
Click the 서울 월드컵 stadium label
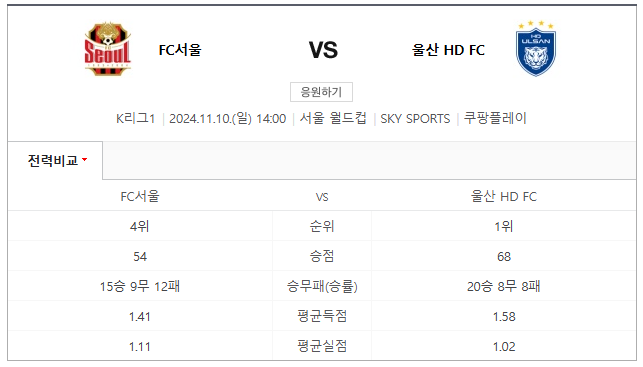tap(333, 119)
